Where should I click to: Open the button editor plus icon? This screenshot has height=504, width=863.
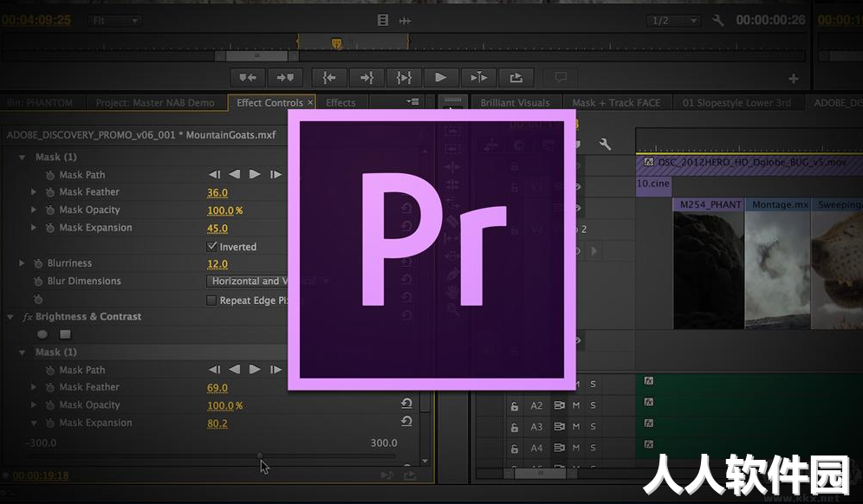(793, 79)
